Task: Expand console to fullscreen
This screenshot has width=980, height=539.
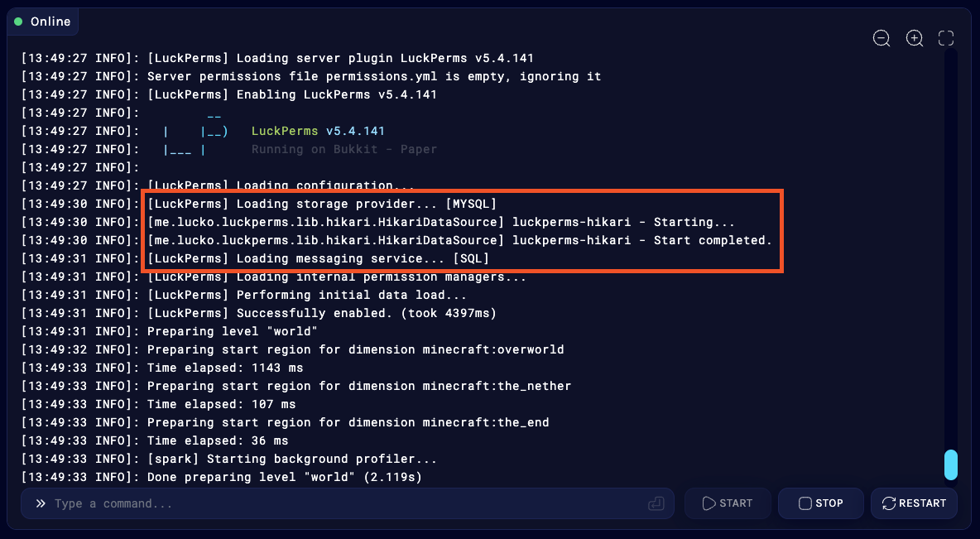Action: 946,38
